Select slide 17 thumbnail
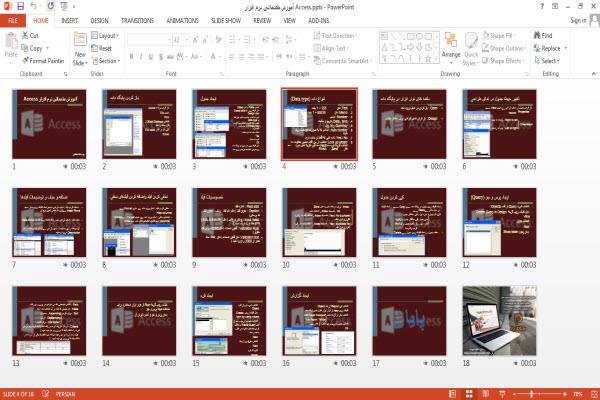600x400 pixels. 409,321
